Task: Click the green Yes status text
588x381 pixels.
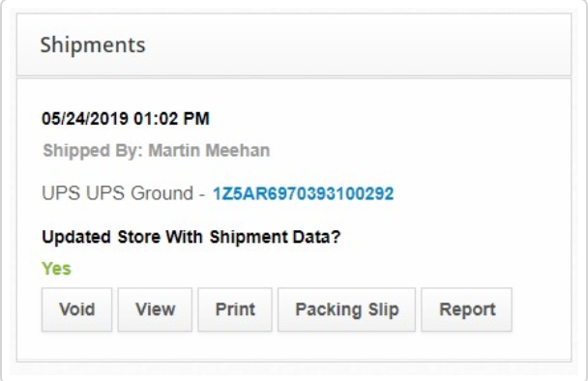Action: pyautogui.click(x=56, y=269)
